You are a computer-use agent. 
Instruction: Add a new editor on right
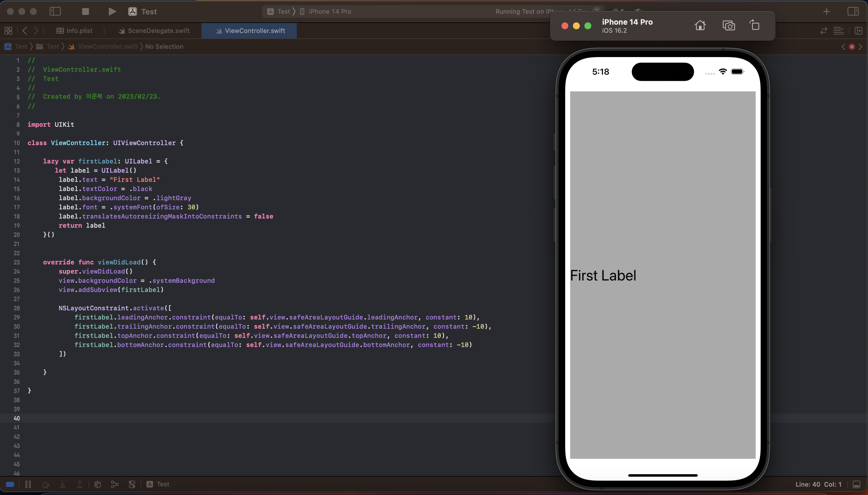click(x=859, y=31)
